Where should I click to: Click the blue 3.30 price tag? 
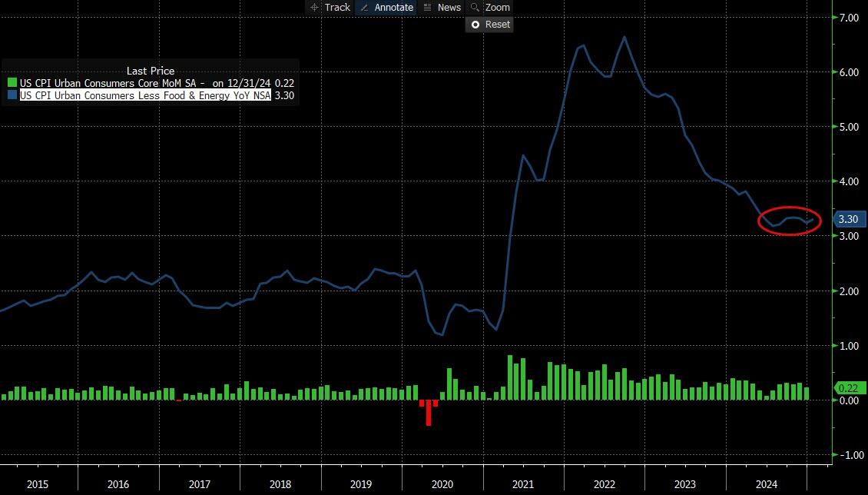tap(848, 219)
